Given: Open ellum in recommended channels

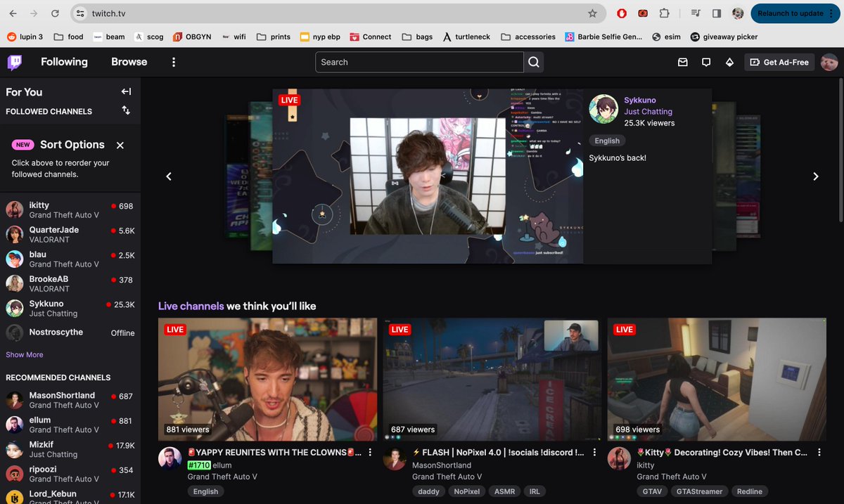Looking at the screenshot, I should pyautogui.click(x=70, y=425).
